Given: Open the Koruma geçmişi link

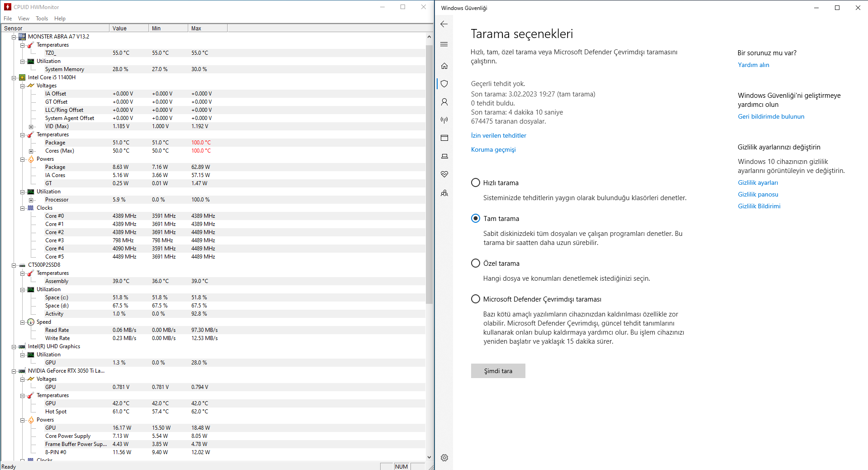Looking at the screenshot, I should (493, 149).
